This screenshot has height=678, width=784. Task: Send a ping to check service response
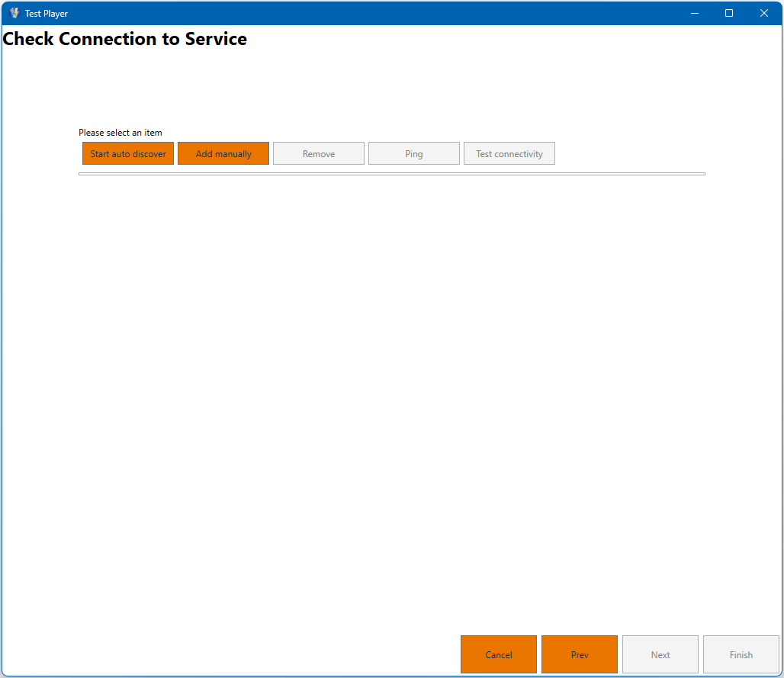[x=413, y=153]
